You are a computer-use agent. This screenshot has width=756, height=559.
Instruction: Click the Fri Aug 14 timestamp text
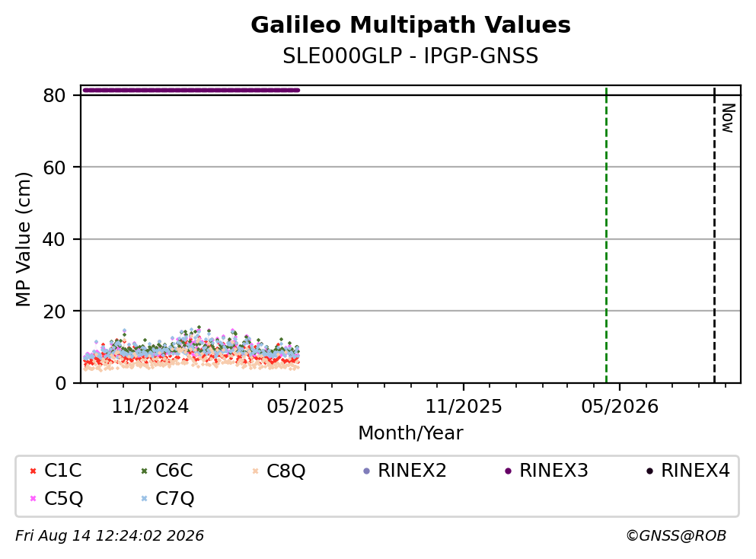coord(110,536)
